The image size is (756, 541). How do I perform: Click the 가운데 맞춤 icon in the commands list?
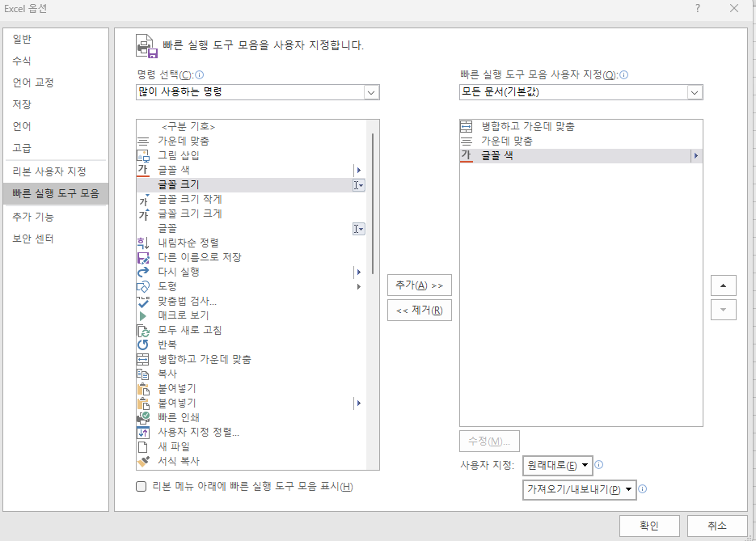143,142
